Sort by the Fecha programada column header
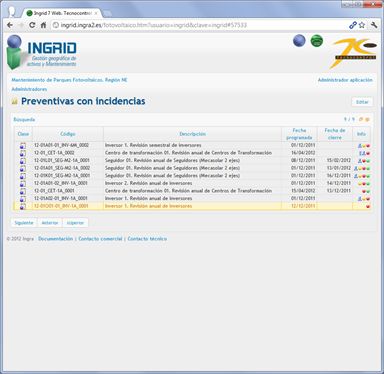 pos(299,134)
